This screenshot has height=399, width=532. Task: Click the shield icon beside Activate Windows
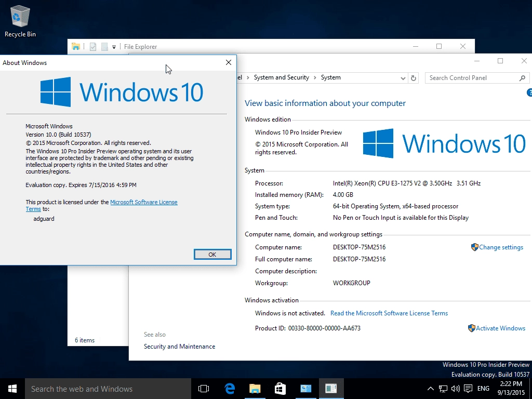[472, 328]
